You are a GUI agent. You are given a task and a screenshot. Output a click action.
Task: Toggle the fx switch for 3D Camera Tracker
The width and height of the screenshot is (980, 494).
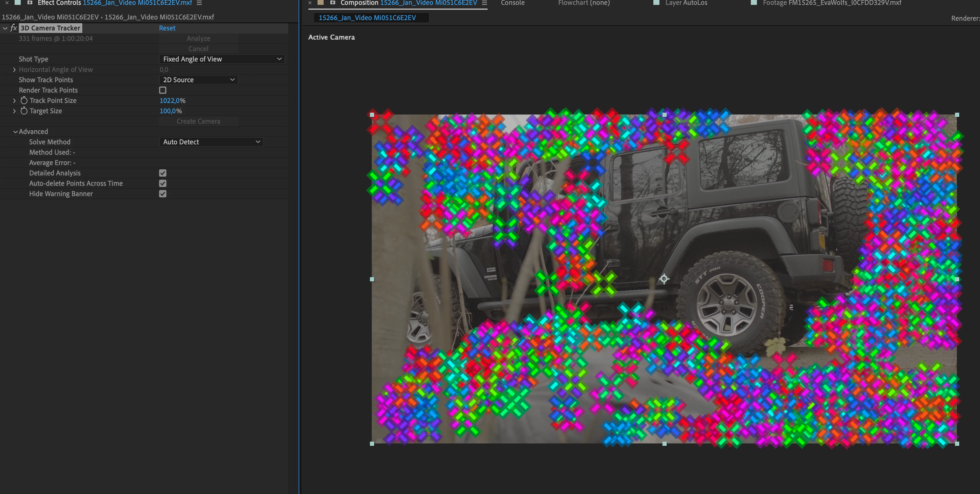[x=14, y=28]
